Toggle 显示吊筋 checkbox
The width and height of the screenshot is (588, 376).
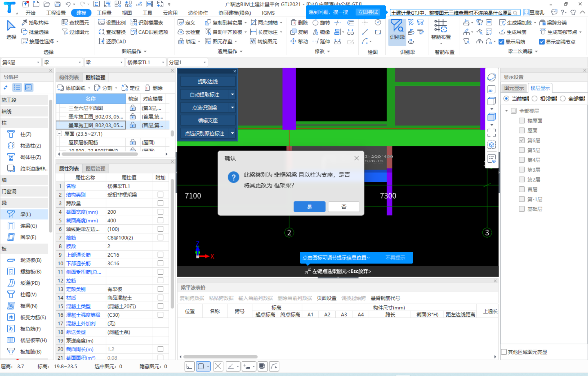501,42
